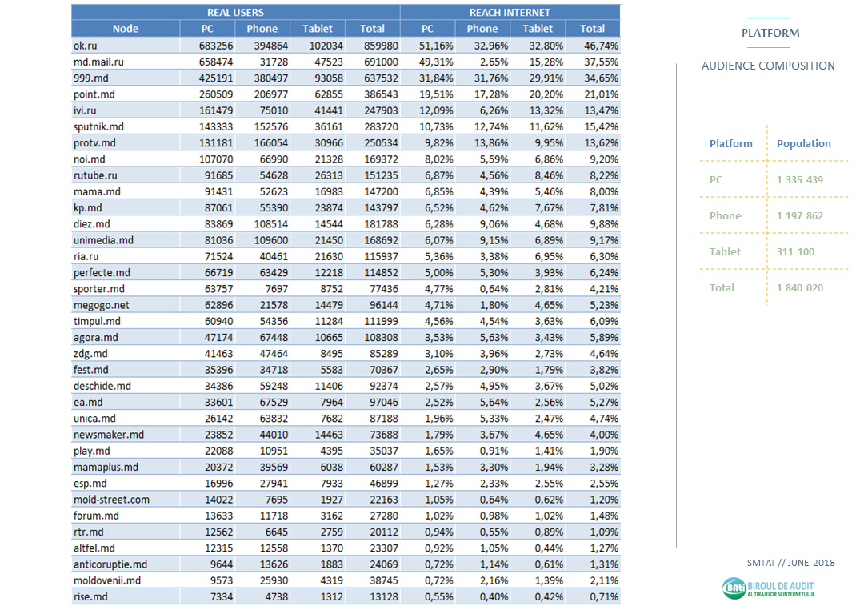The height and width of the screenshot is (610, 868).
Task: Click the Total population value 1 840 020
Action: click(x=799, y=288)
